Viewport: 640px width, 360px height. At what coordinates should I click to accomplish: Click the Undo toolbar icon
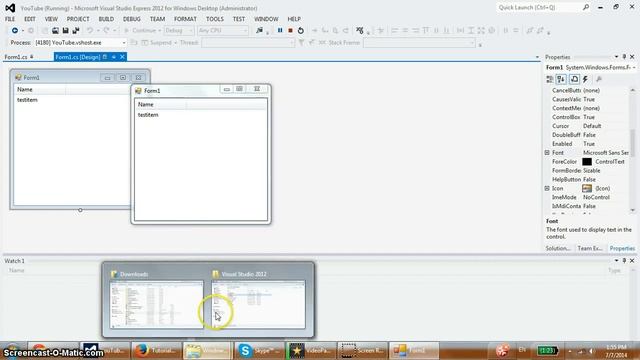(x=90, y=30)
